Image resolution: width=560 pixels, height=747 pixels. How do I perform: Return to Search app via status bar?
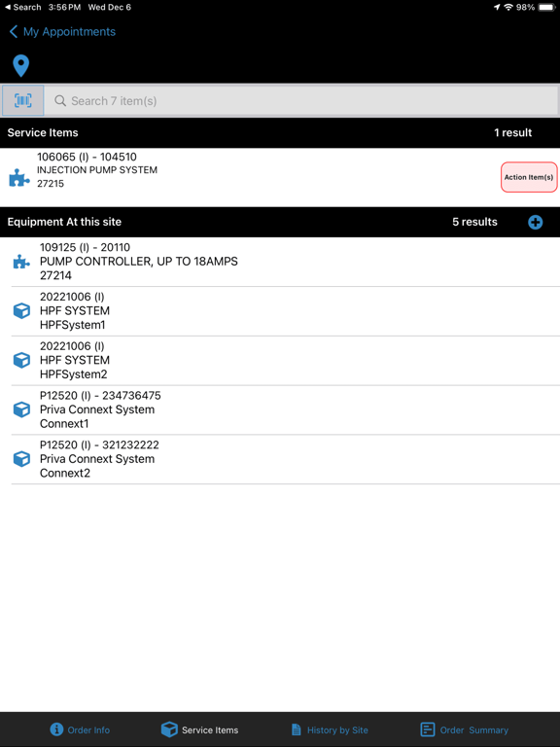tap(23, 7)
